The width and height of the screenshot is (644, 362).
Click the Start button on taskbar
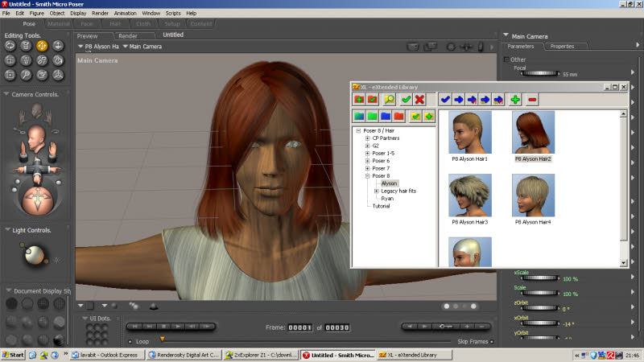(x=13, y=355)
